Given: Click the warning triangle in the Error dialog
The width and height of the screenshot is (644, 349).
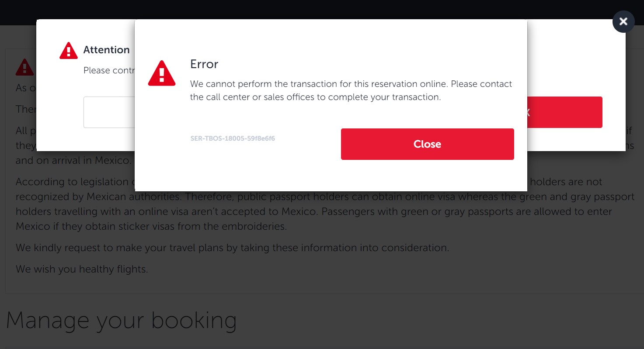Looking at the screenshot, I should [x=162, y=73].
